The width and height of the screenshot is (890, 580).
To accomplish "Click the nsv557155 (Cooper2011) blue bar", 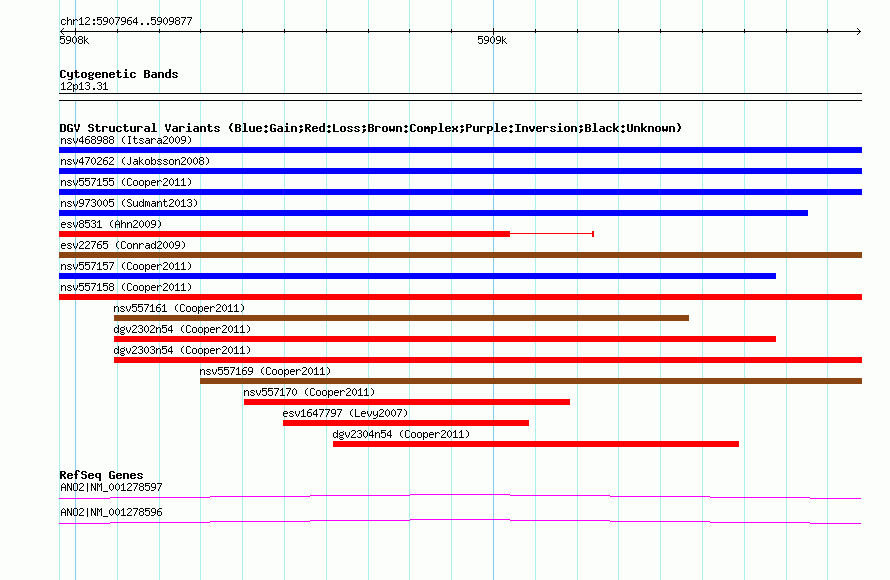I will click(x=460, y=192).
